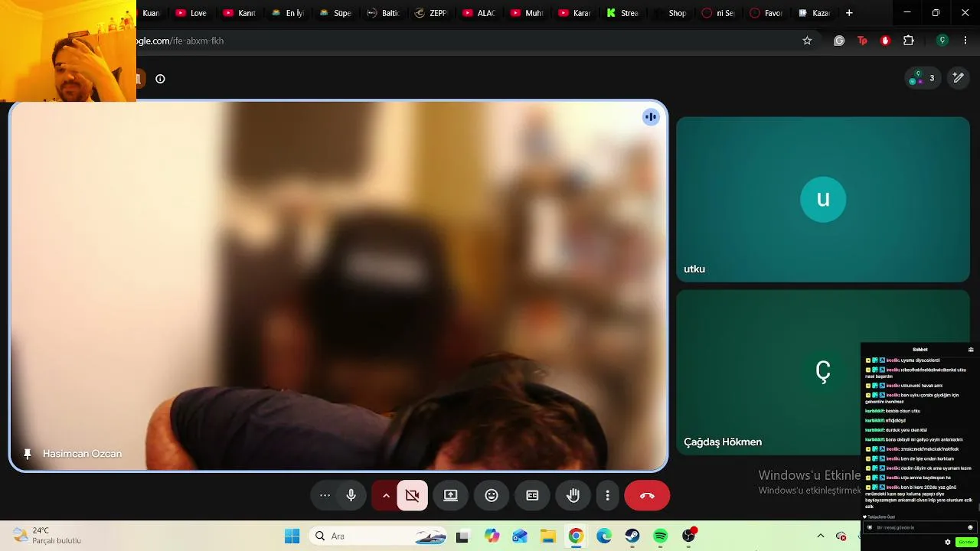980x551 pixels.
Task: Open the Windows Start menu
Action: pyautogui.click(x=292, y=536)
